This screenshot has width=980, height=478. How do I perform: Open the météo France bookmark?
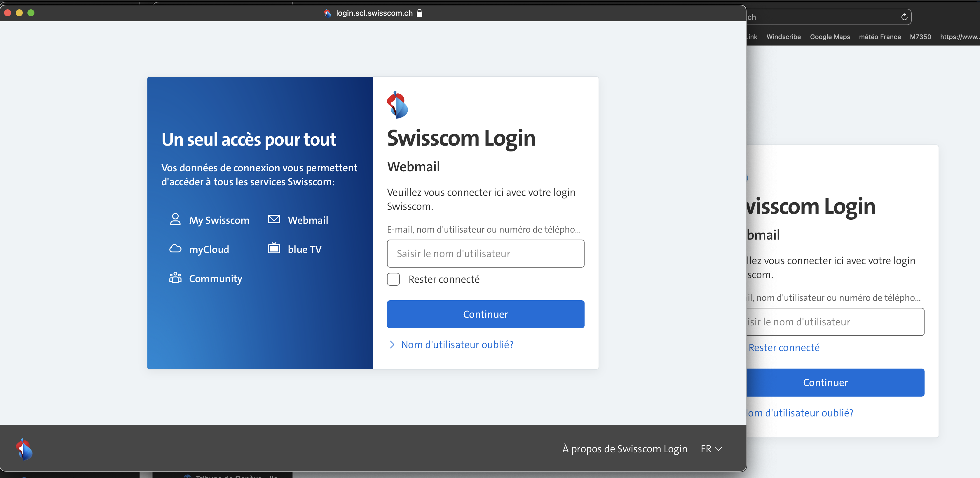pyautogui.click(x=880, y=37)
